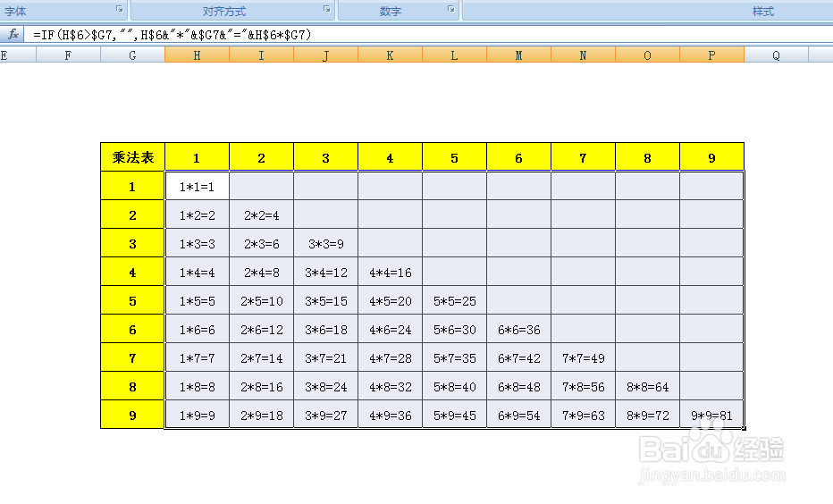This screenshot has height=504, width=833.
Task: Select the cell showing 7*7=49
Action: pos(583,358)
